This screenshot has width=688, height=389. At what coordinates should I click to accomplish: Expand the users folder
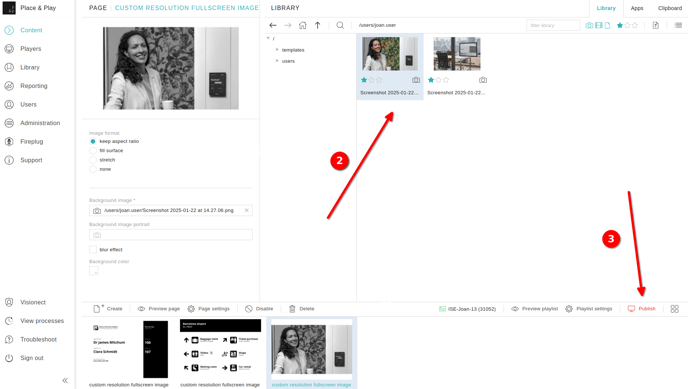[277, 61]
